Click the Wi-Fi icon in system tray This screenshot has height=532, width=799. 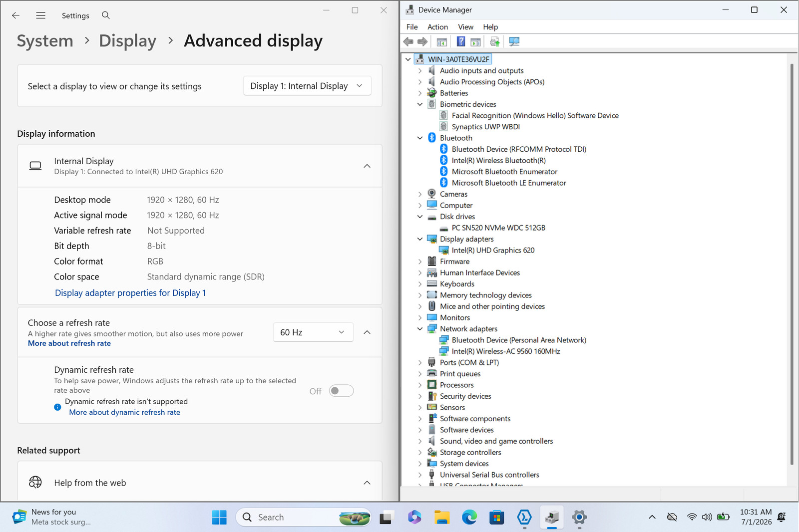(x=692, y=517)
